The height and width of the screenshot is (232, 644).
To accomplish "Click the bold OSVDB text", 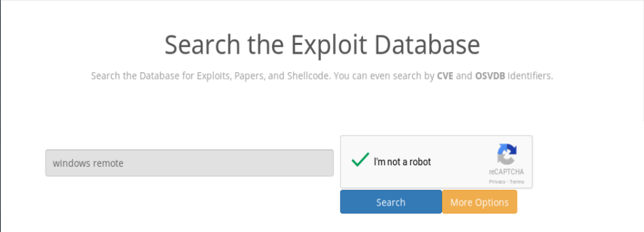I will tap(490, 76).
